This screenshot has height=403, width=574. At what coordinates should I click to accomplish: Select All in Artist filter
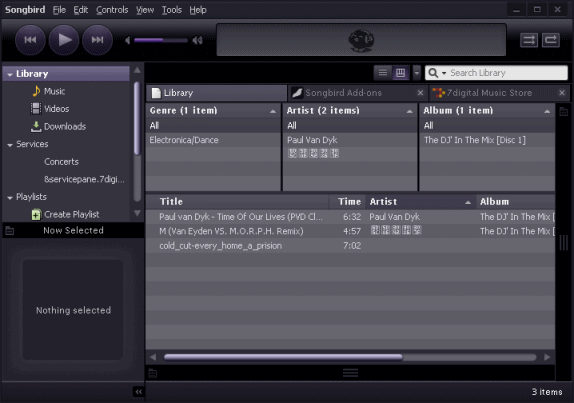point(350,126)
